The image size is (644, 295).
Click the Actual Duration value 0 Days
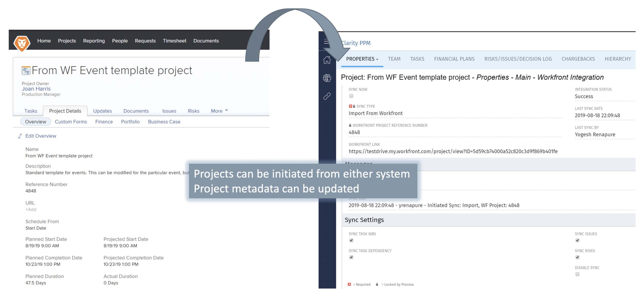(x=111, y=283)
